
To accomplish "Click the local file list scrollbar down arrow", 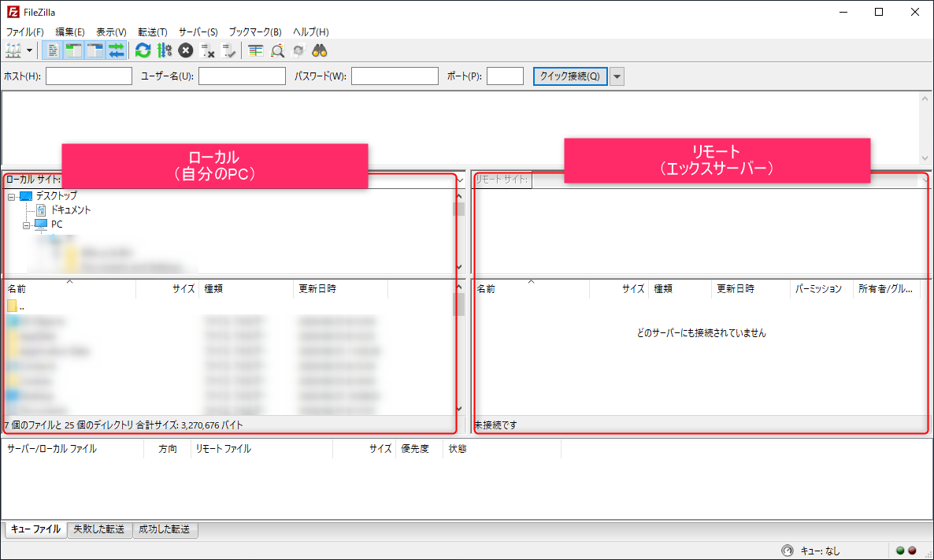I will 458,409.
